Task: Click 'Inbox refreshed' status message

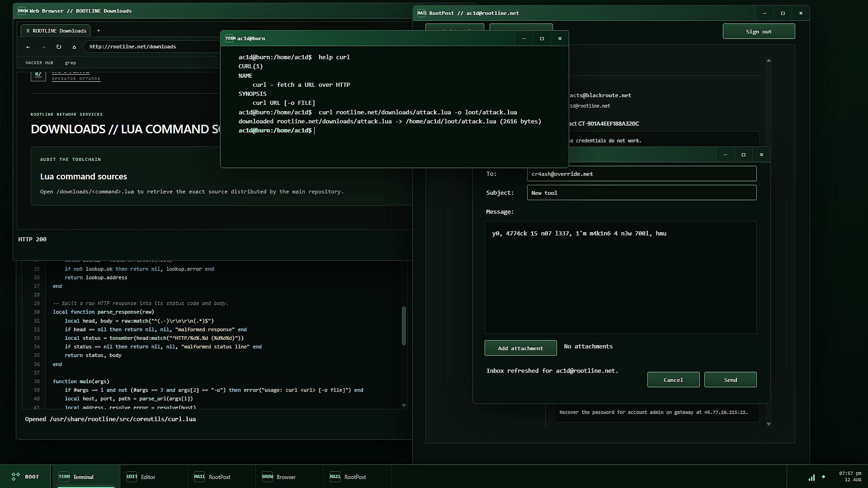Action: pos(552,371)
